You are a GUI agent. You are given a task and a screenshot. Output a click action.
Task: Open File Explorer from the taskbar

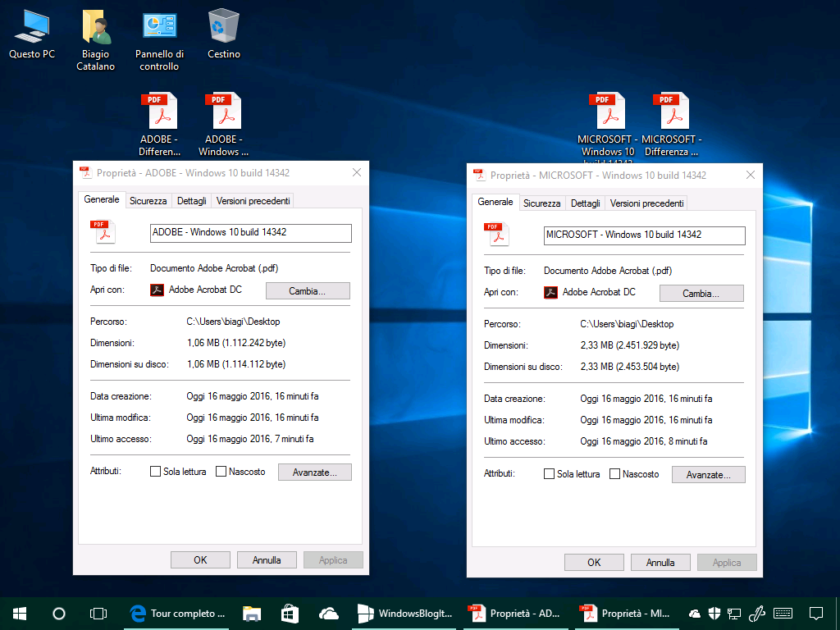tap(251, 614)
